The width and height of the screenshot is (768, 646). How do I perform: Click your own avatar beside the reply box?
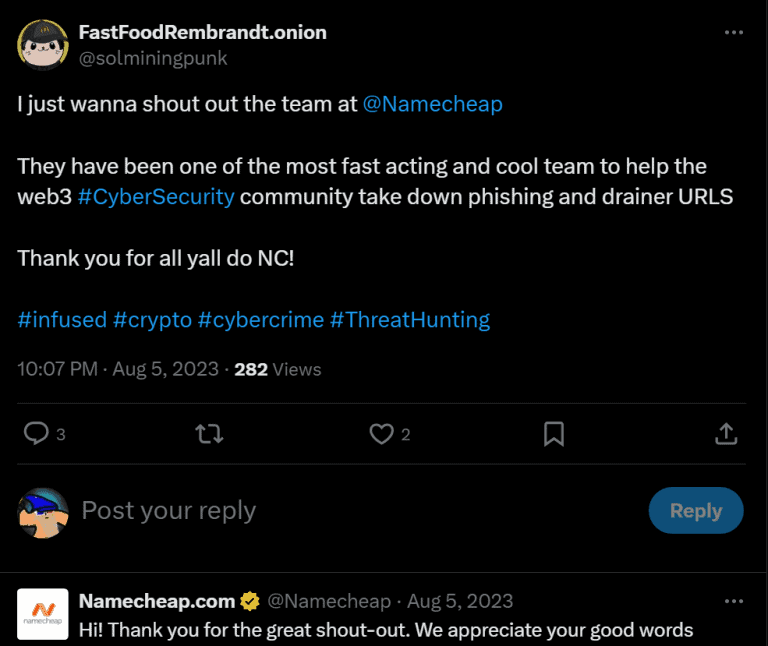click(43, 513)
